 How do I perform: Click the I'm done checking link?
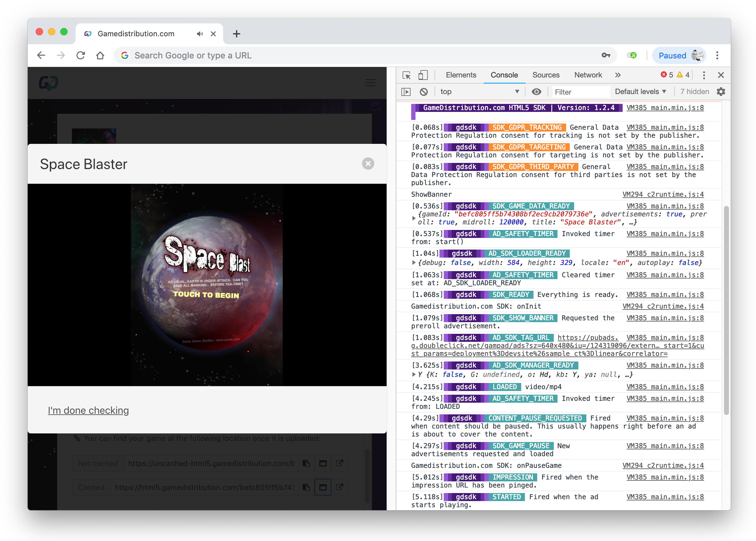[x=88, y=410]
